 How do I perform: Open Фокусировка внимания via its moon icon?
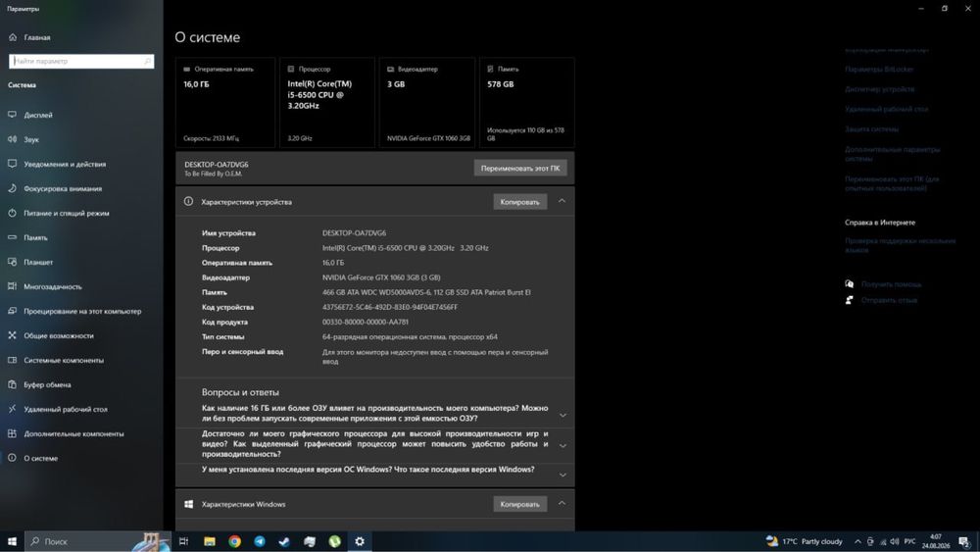(x=13, y=188)
